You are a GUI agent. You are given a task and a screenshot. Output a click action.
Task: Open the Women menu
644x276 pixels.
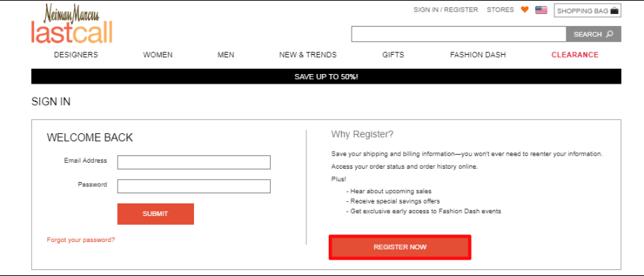(x=158, y=55)
